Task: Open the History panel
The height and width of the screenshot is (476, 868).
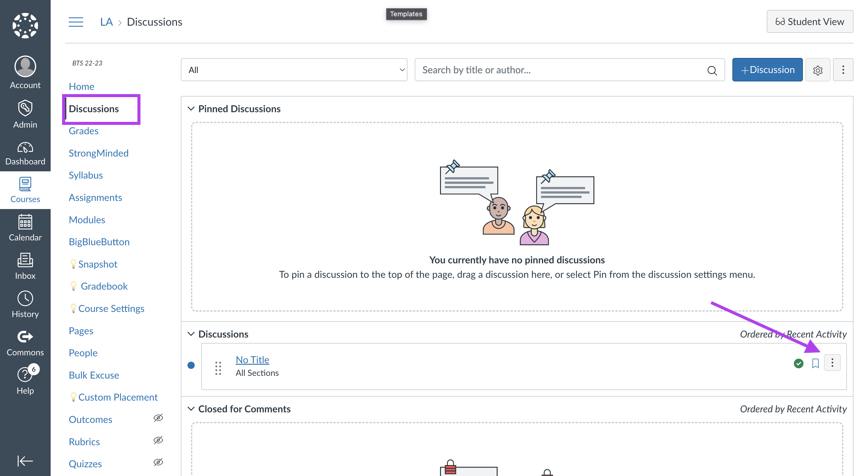Action: [x=25, y=304]
